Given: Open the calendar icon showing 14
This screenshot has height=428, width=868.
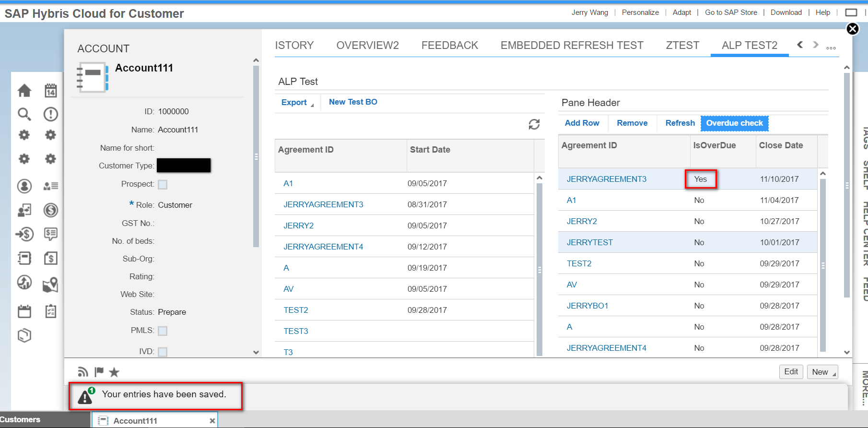Looking at the screenshot, I should click(51, 91).
